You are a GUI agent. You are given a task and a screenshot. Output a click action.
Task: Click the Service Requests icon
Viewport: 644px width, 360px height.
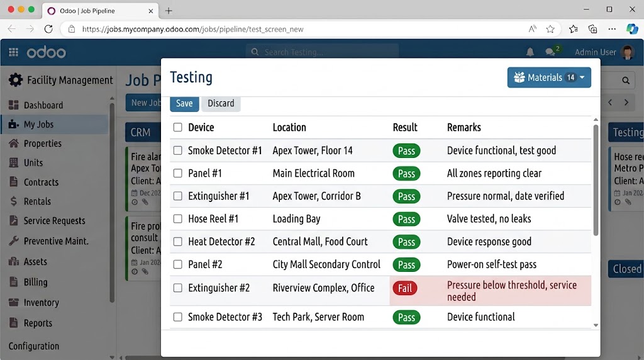[14, 220]
